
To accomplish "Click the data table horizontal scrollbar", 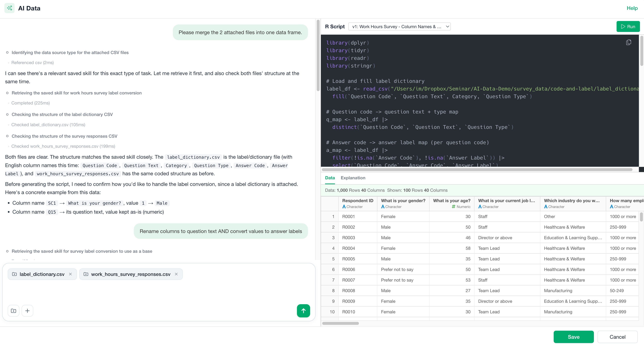I will [x=340, y=323].
